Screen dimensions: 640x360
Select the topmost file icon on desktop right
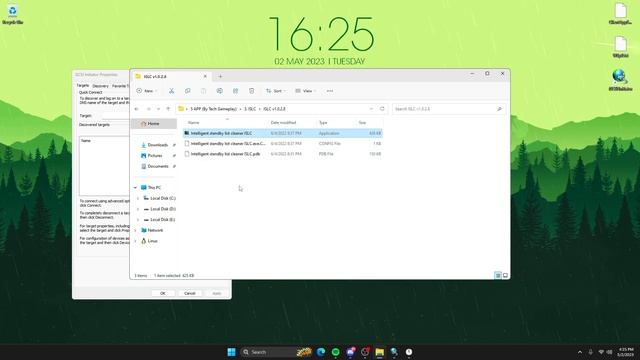[620, 13]
